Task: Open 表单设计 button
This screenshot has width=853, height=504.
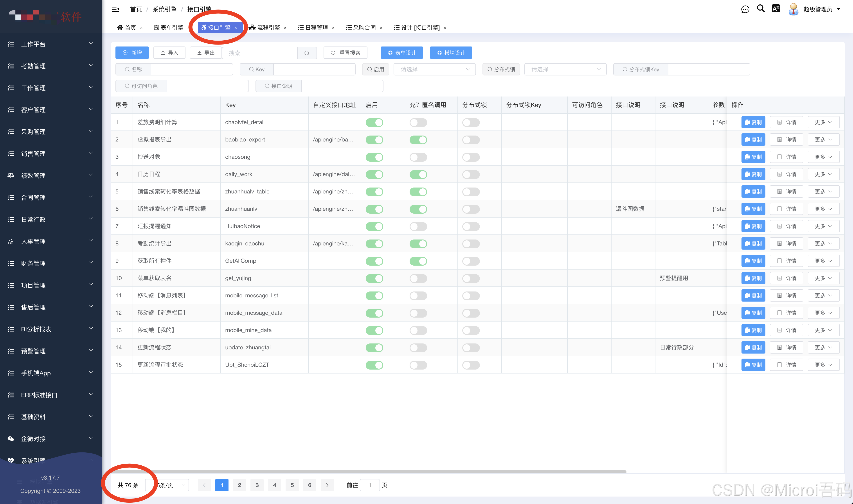Action: pos(402,53)
